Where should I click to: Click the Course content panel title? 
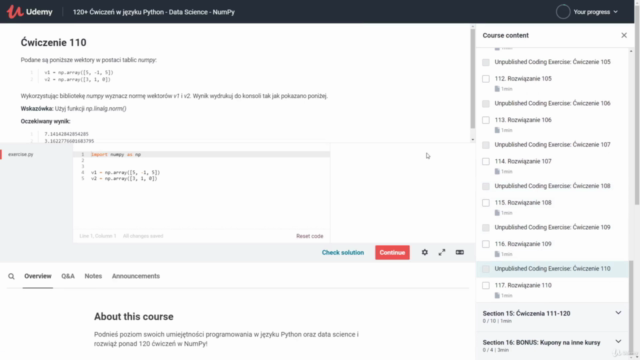coord(505,36)
